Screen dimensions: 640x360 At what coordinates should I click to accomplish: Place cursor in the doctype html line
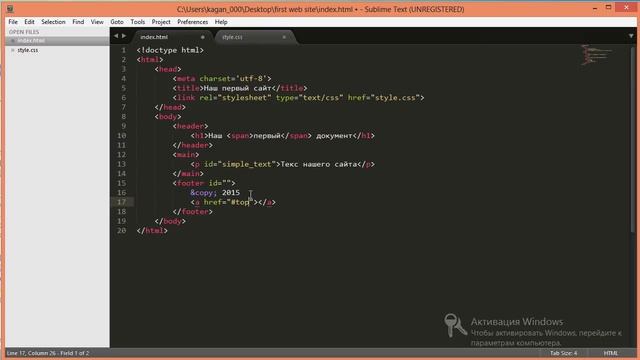[x=170, y=50]
